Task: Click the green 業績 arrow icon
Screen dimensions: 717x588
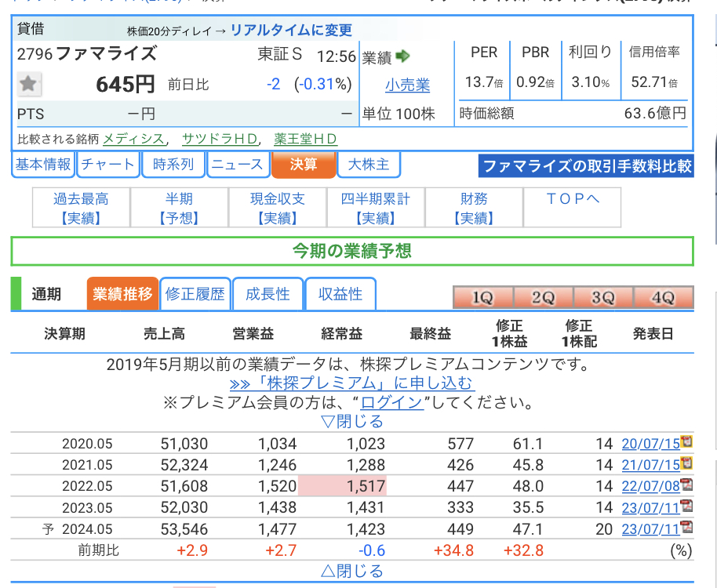Action: point(402,56)
